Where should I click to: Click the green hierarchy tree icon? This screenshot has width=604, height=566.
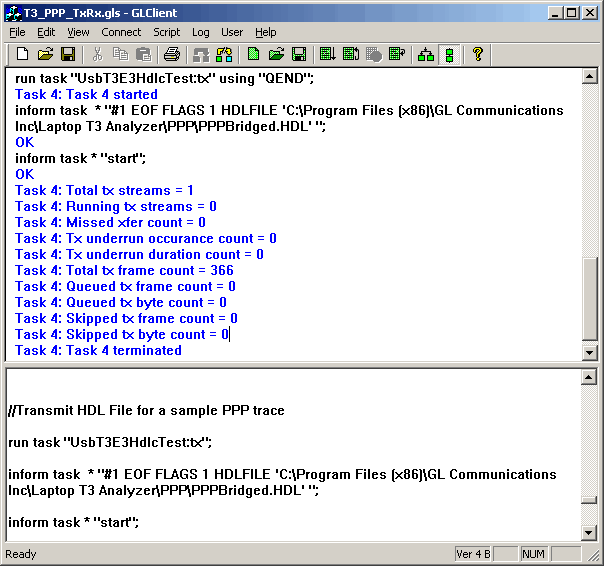tap(426, 54)
